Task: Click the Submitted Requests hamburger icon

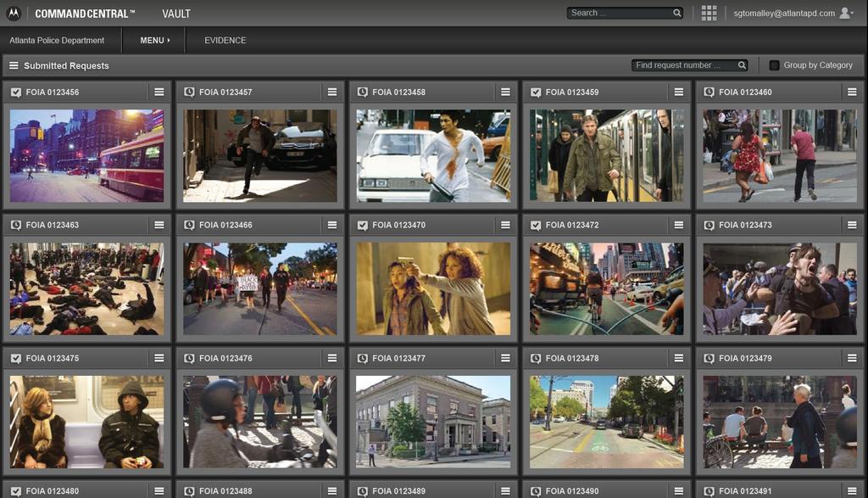Action: click(x=14, y=65)
